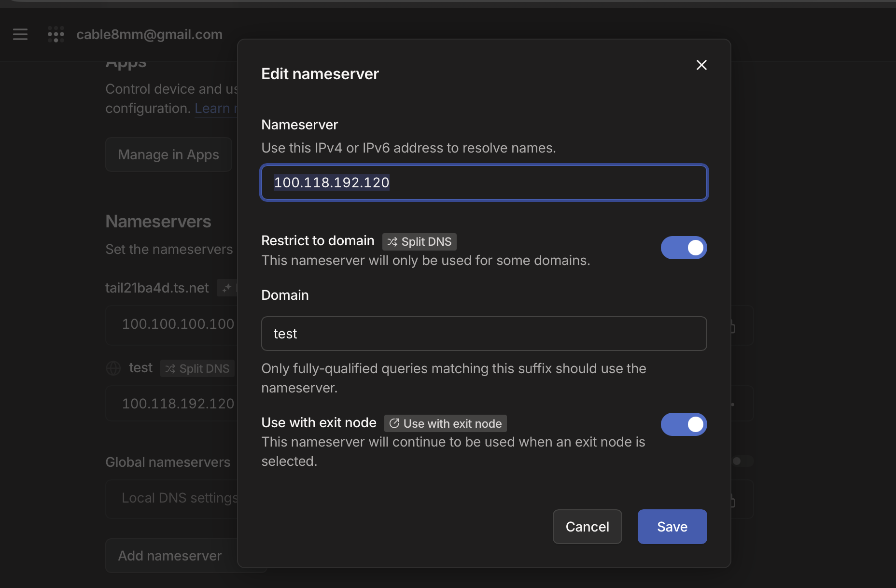Screen dimensions: 896x588
Task: Click the Tailscale dots logo icon
Action: click(56, 34)
